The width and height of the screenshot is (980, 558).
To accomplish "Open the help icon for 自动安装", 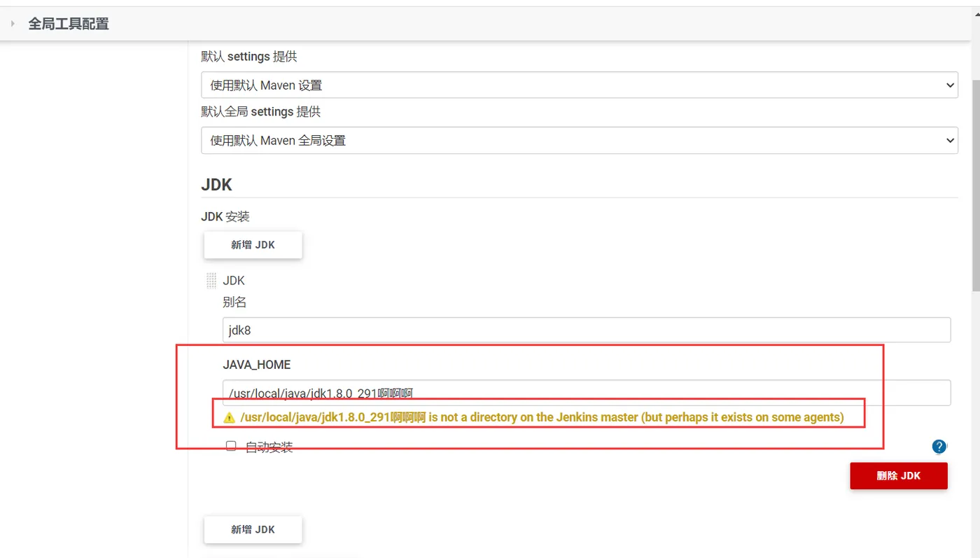I will 939,447.
